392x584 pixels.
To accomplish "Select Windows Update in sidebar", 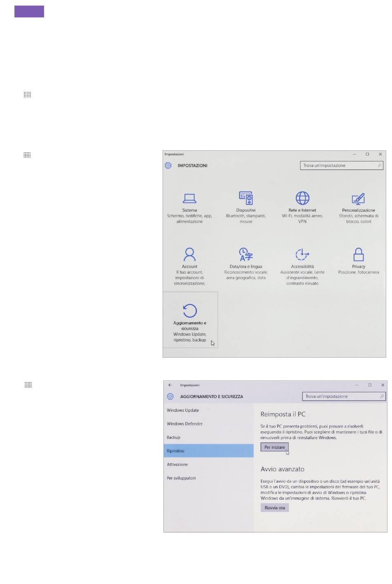I will point(183,410).
